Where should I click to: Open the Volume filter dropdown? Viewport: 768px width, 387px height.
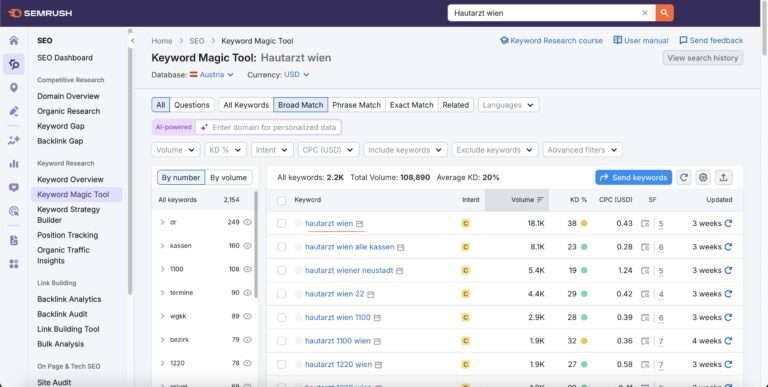click(x=175, y=150)
